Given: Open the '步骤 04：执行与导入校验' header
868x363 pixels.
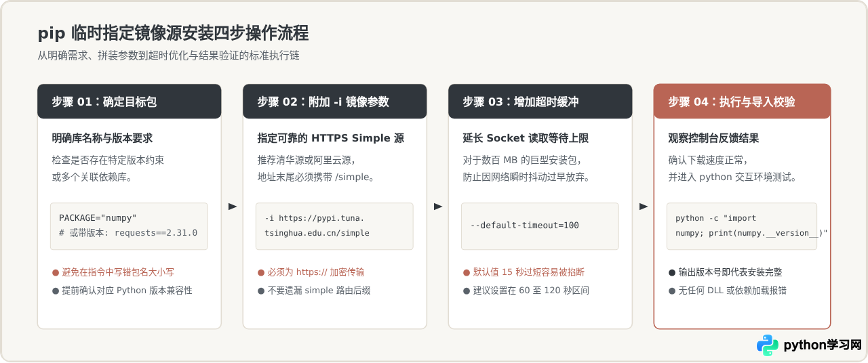Looking at the screenshot, I should click(743, 102).
